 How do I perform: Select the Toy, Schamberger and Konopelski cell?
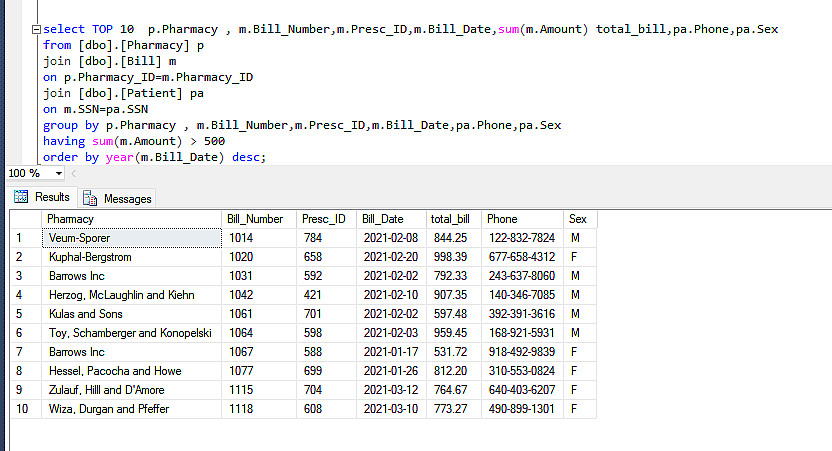tap(132, 333)
